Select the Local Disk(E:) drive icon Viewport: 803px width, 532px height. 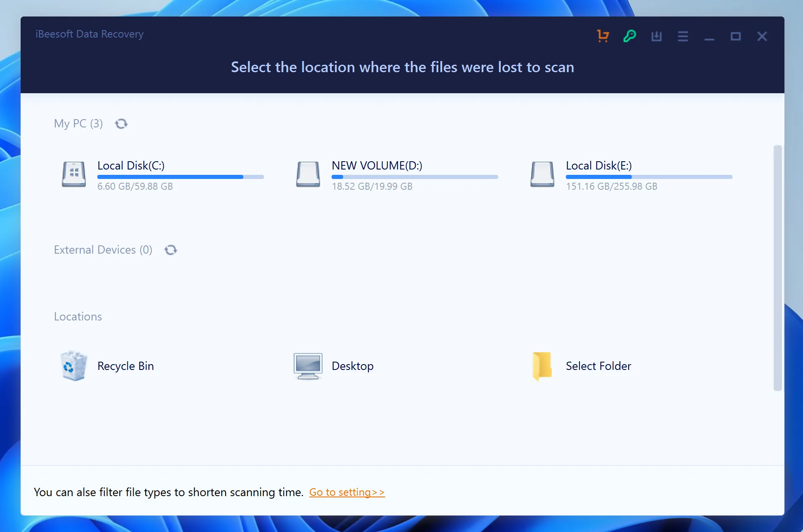pos(542,174)
